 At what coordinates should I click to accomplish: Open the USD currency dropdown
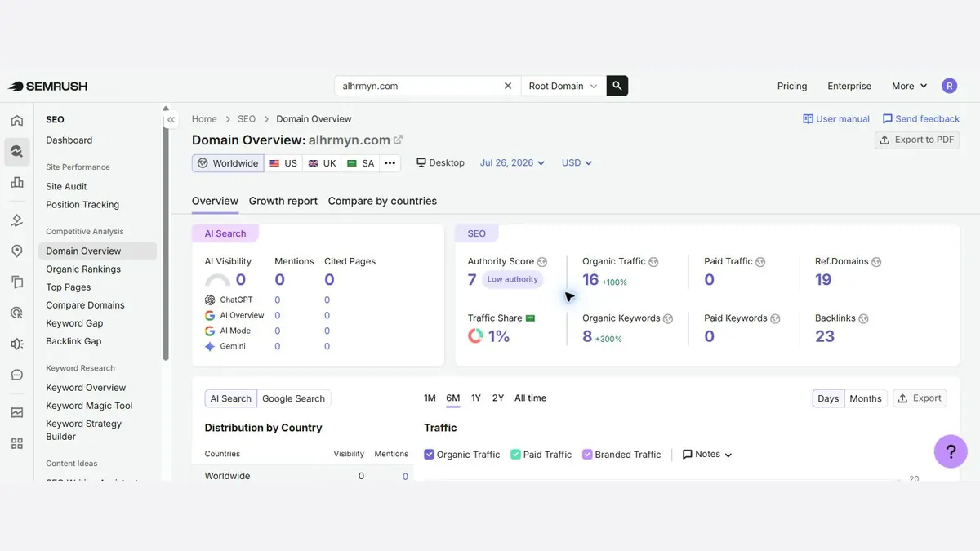(577, 163)
